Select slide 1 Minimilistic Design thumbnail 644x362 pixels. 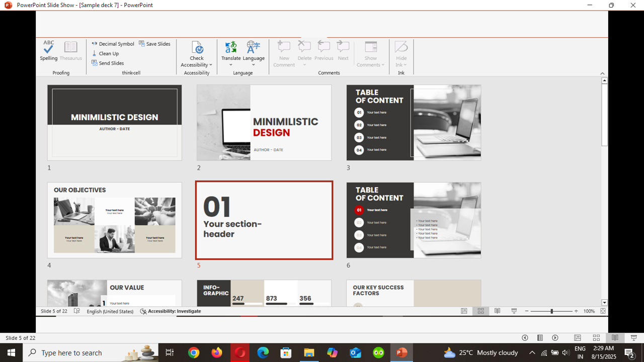[115, 123]
